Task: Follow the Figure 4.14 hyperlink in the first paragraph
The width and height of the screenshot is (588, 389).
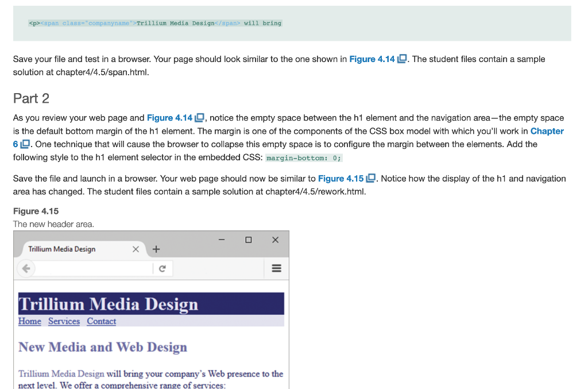Action: [x=372, y=59]
